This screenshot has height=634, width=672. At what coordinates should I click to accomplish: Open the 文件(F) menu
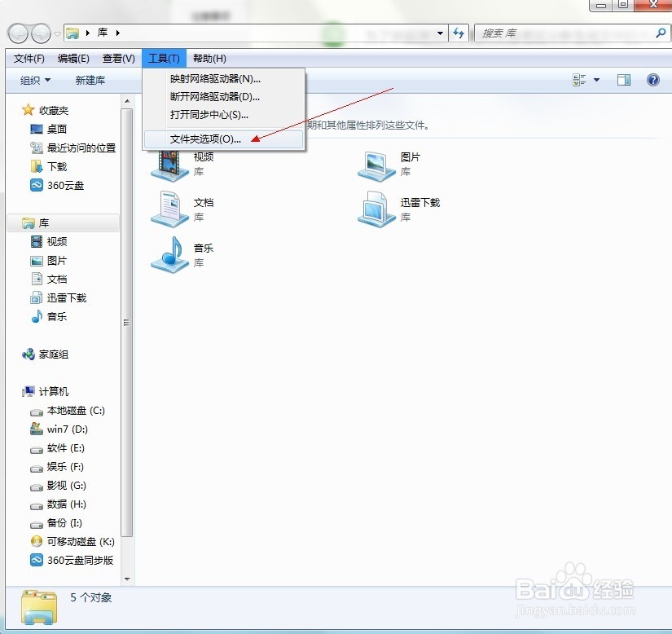coord(29,59)
